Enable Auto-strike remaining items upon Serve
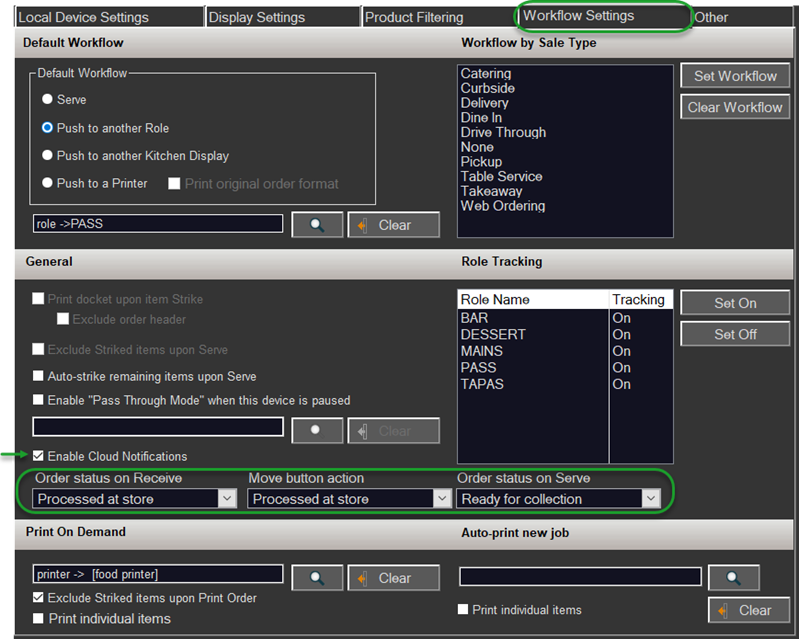The height and width of the screenshot is (639, 799). [38, 376]
